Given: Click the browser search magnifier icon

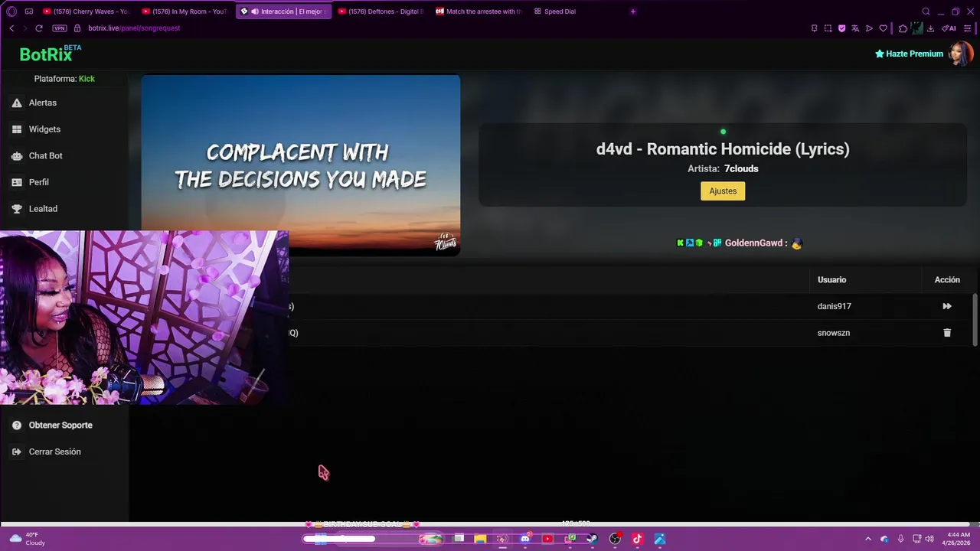Looking at the screenshot, I should click(x=926, y=11).
